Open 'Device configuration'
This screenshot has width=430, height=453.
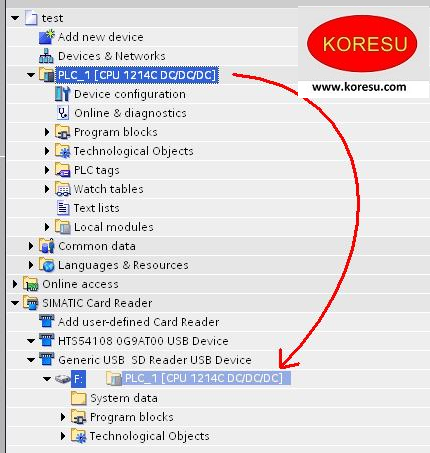coord(130,94)
